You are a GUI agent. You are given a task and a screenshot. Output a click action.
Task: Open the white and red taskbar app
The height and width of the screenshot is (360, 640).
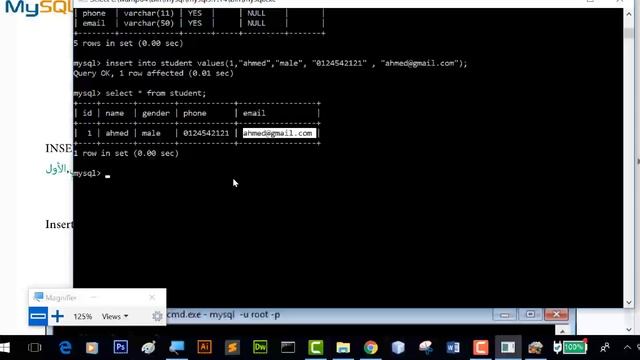click(x=426, y=348)
